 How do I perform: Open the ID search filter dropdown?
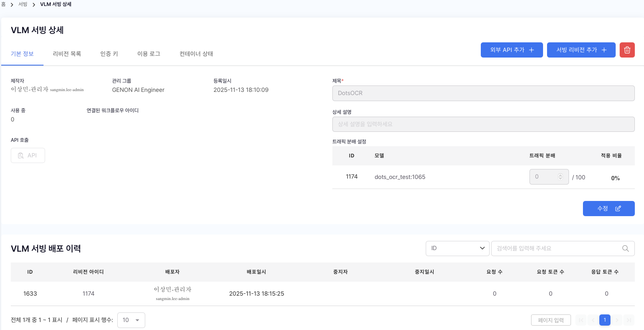(x=457, y=248)
